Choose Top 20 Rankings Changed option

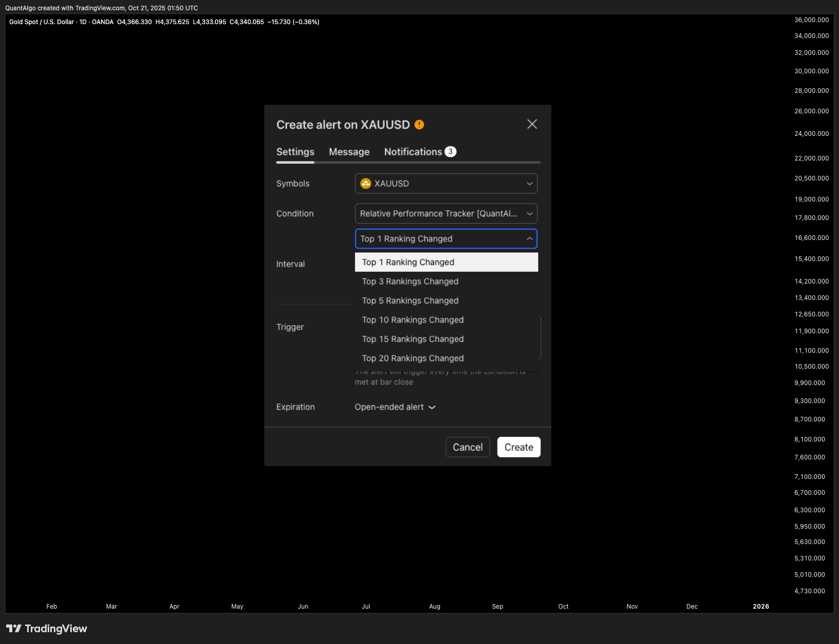[446, 358]
